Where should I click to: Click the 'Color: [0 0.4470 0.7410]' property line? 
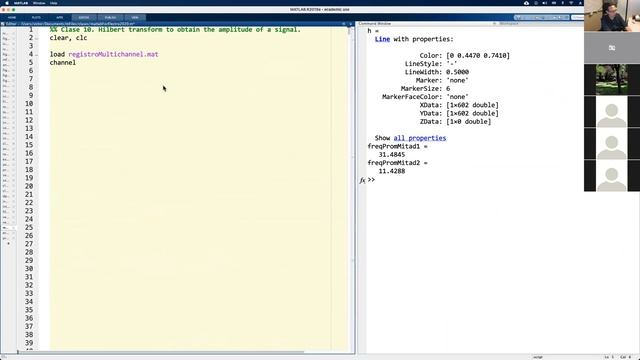(x=464, y=56)
